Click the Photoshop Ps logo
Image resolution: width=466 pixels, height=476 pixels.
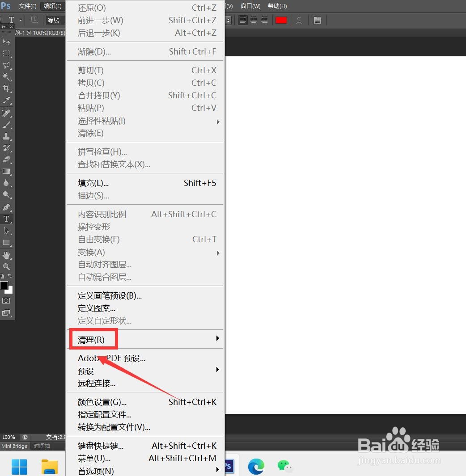6,6
